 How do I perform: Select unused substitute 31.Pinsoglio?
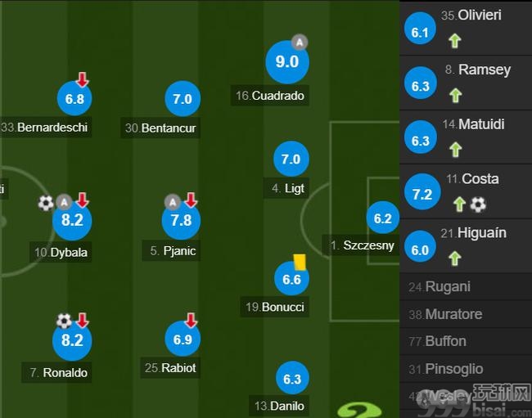click(466, 369)
